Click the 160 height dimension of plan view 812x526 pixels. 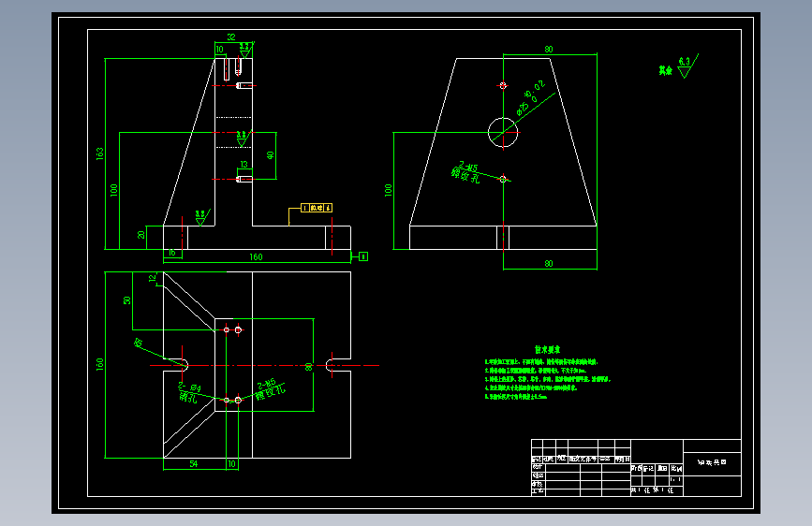[x=100, y=364]
